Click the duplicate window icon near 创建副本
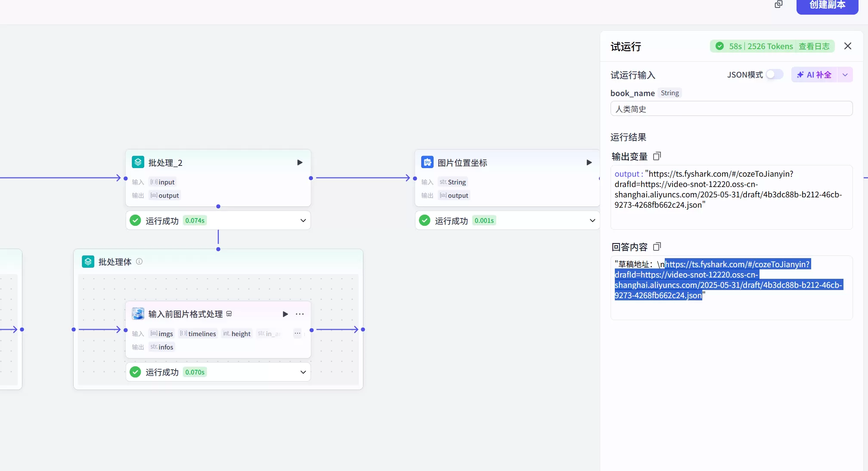The image size is (868, 471). pyautogui.click(x=778, y=4)
